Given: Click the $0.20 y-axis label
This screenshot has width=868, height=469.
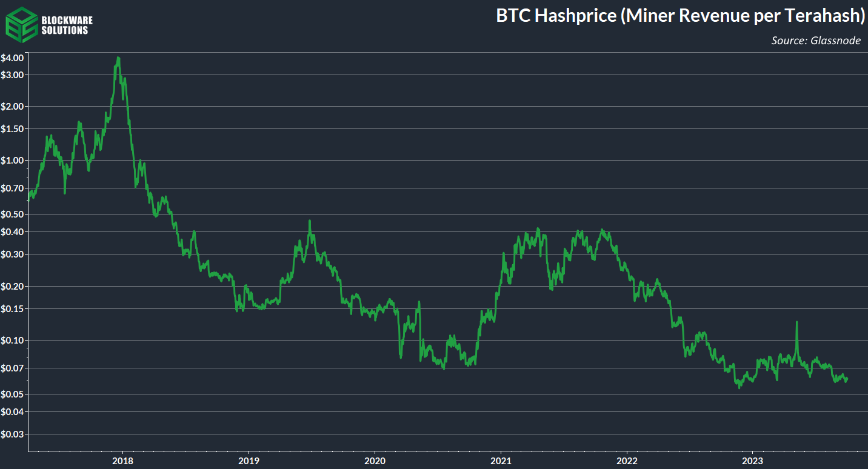Looking at the screenshot, I should coord(12,286).
